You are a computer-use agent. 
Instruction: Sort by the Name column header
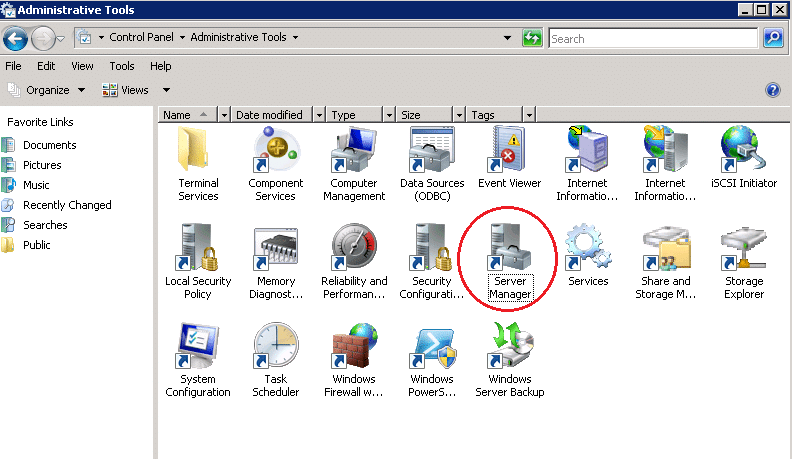(188, 115)
